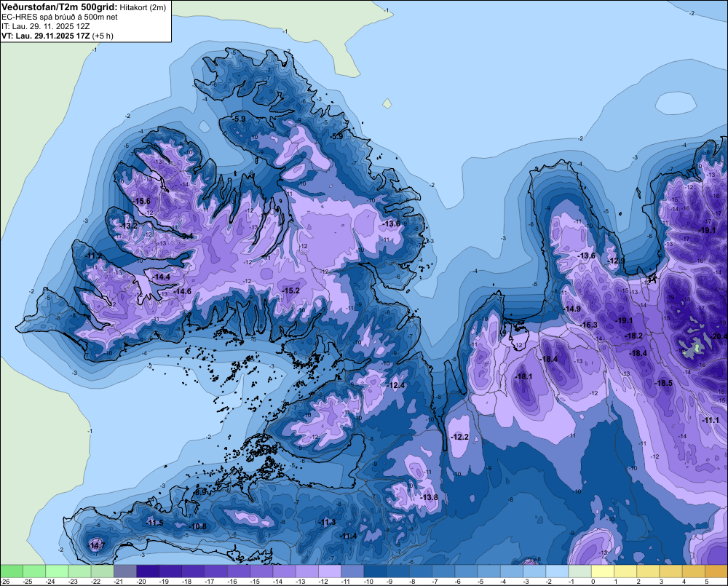
Task: Pick the light blue legend swatch between -2 and -1
Action: click(x=557, y=571)
